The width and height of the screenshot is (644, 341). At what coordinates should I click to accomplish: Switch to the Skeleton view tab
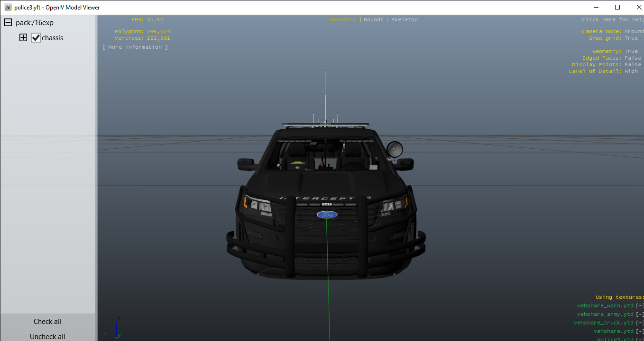coord(404,20)
